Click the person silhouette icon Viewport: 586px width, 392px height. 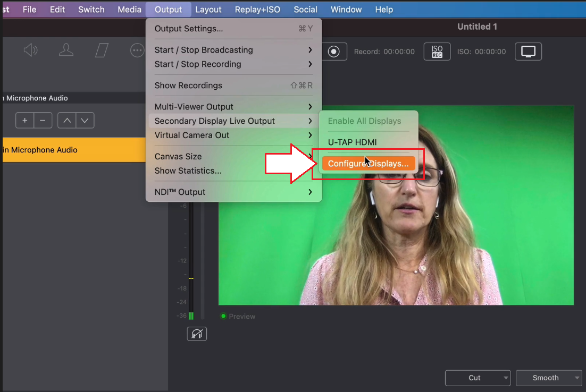[x=66, y=50]
